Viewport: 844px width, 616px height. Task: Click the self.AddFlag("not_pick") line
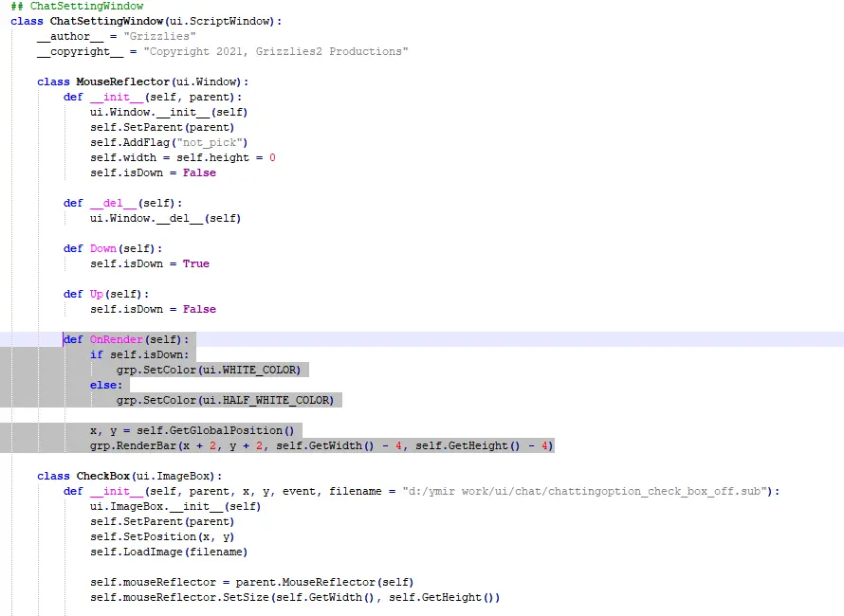click(x=169, y=142)
